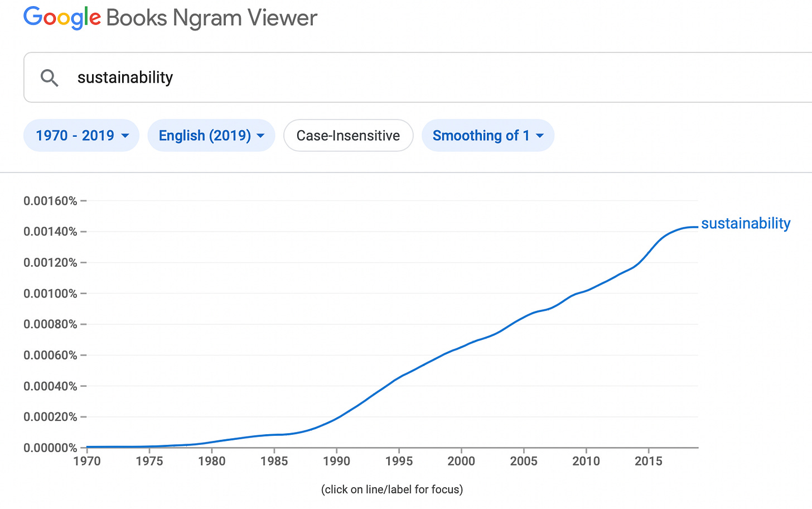Click the "(click on line/label for focus)" hint text

(392, 489)
